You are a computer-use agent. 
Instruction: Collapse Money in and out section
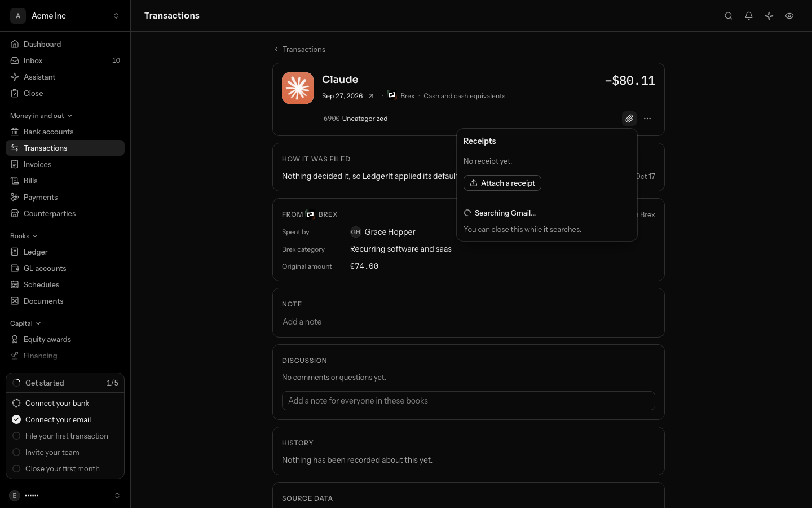coord(41,116)
